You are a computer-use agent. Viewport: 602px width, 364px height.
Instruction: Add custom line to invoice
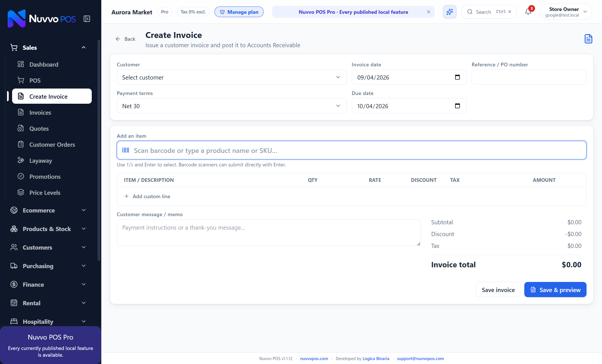[147, 196]
